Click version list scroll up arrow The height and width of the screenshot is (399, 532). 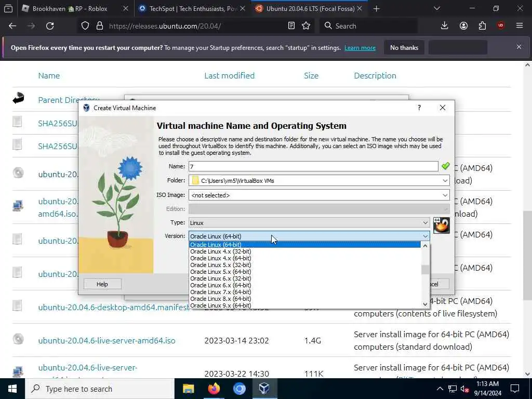[x=425, y=245]
